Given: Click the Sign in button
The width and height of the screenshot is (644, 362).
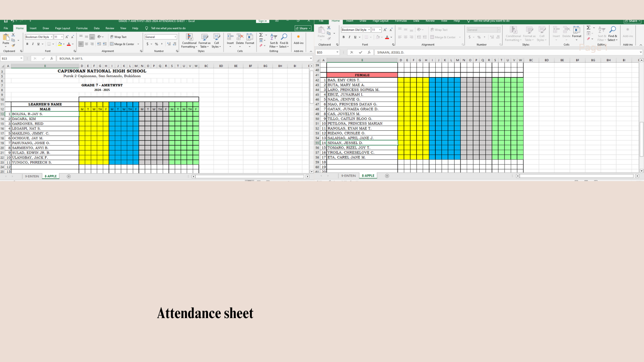Looking at the screenshot, I should click(x=262, y=21).
